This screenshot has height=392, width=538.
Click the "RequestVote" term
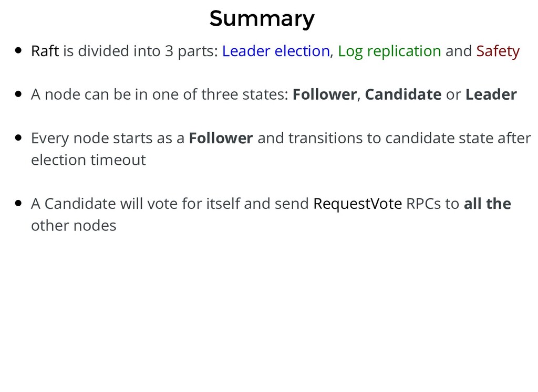point(357,203)
